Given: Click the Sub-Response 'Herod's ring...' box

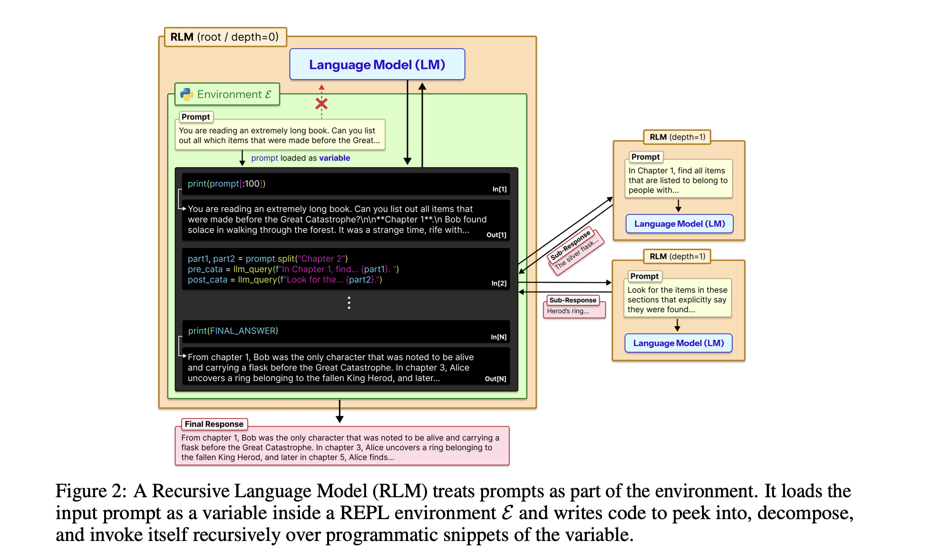Looking at the screenshot, I should coord(574,307).
